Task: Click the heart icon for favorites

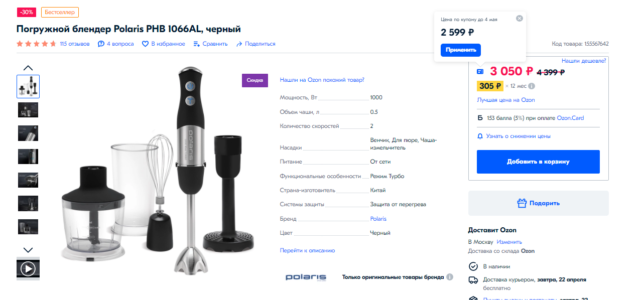Action: click(146, 44)
